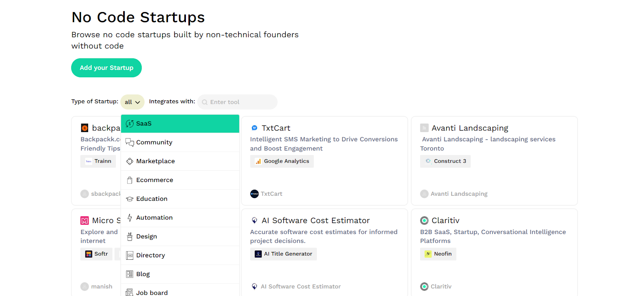
Task: Click the Add your Startup button
Action: [106, 68]
